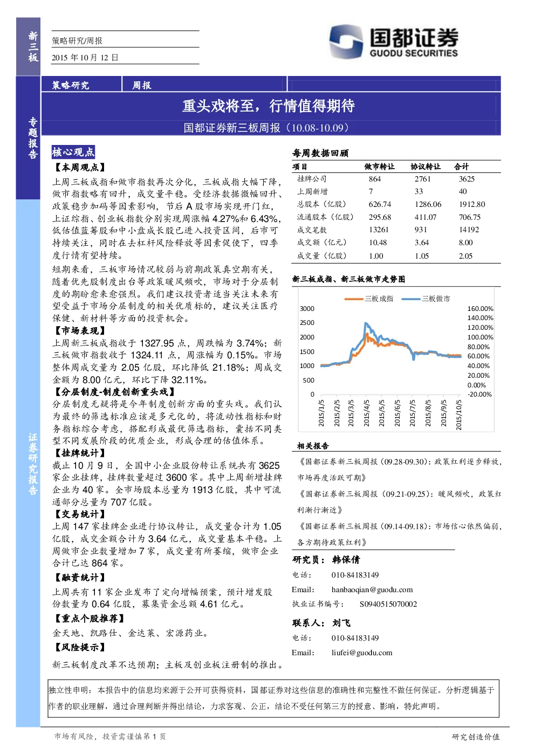Click the '2015/10/5' axis label
Image resolution: width=535 pixels, height=756 pixels.
459,414
